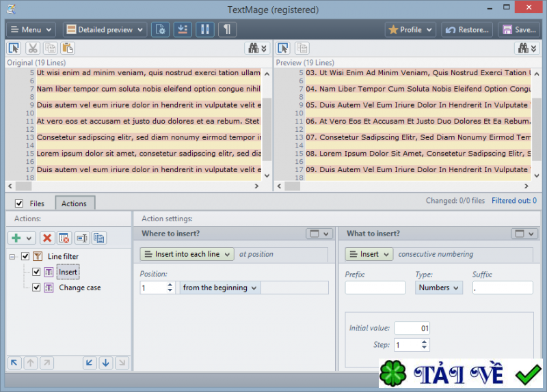Click the duplicate action icon in Actions toolbar
This screenshot has height=392, width=547.
pyautogui.click(x=99, y=238)
